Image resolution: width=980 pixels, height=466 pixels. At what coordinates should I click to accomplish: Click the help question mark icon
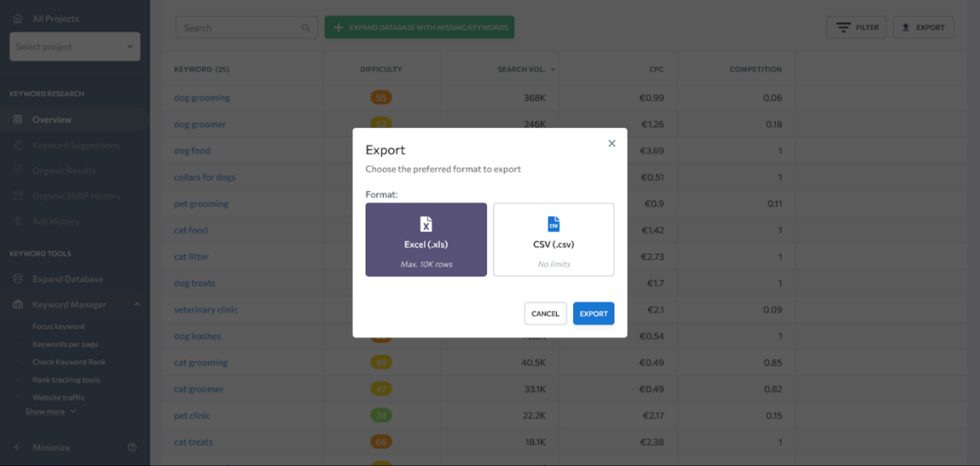click(x=132, y=447)
